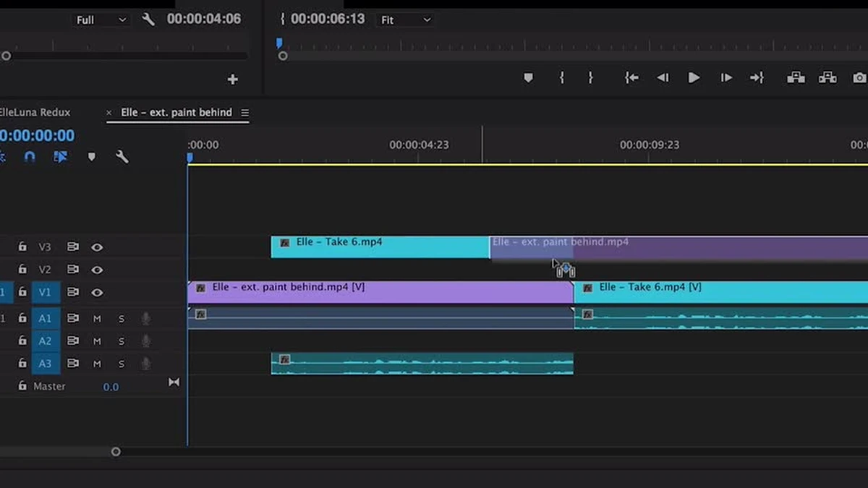Mute the A1 audio track
This screenshot has width=868, height=488.
click(97, 319)
